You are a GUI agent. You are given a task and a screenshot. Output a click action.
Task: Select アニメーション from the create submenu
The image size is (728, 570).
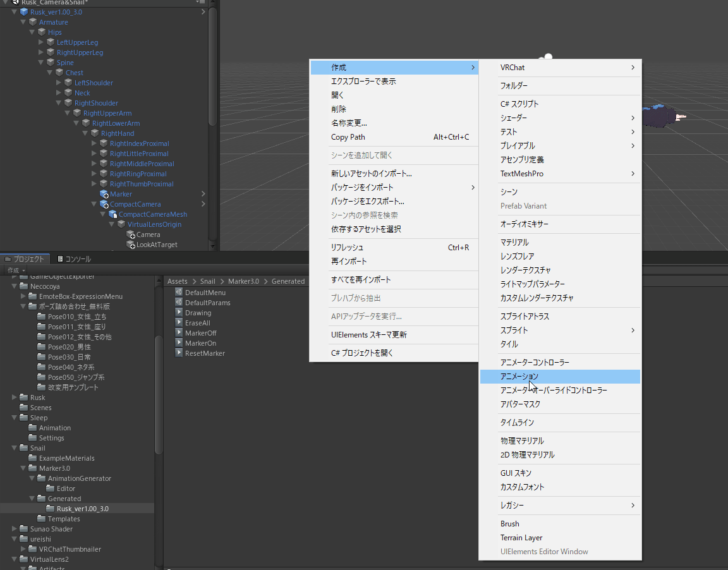[x=519, y=377]
